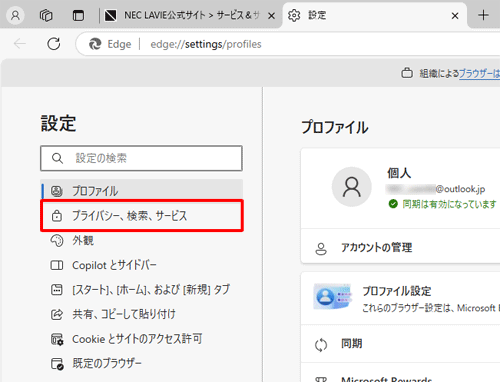Click the magnifier icon in settings search
500x382 pixels.
coord(57,158)
